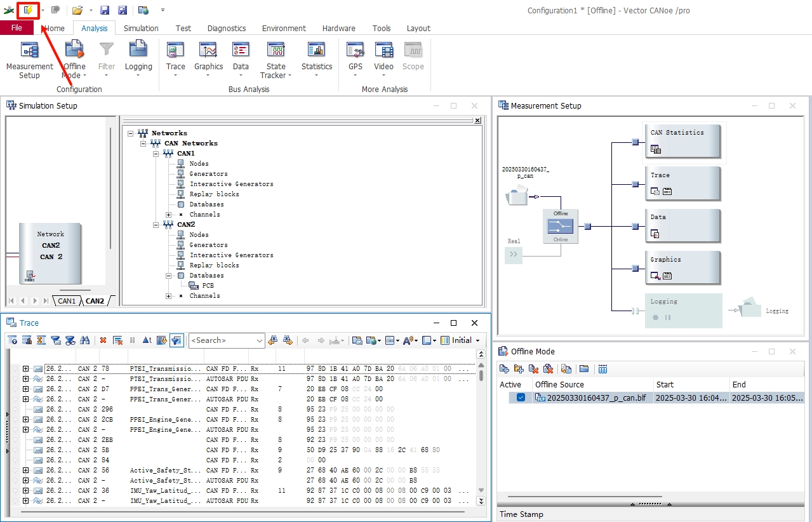The height and width of the screenshot is (522, 812).
Task: Toggle the Offline/Online switch block
Action: 560,226
